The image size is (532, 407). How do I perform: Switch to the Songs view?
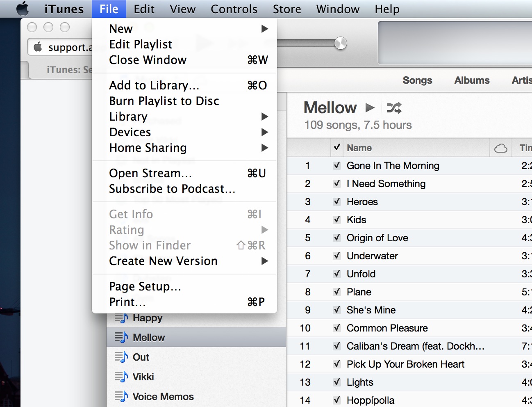(417, 80)
